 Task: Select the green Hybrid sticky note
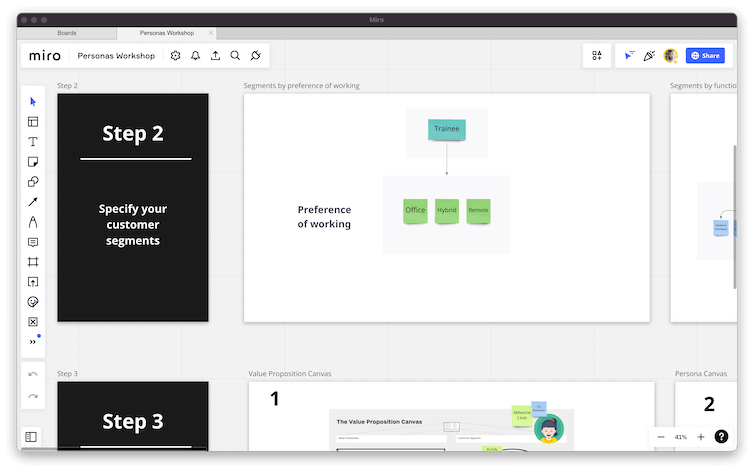447,210
